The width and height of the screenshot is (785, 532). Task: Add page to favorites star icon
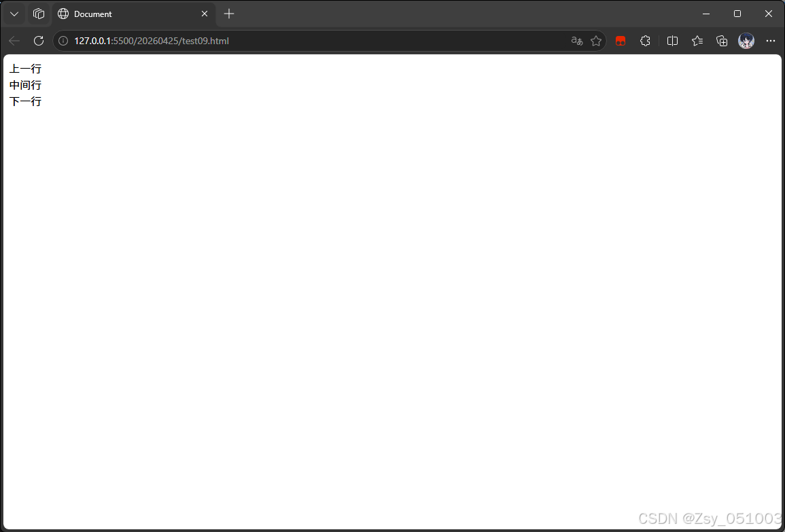point(596,41)
